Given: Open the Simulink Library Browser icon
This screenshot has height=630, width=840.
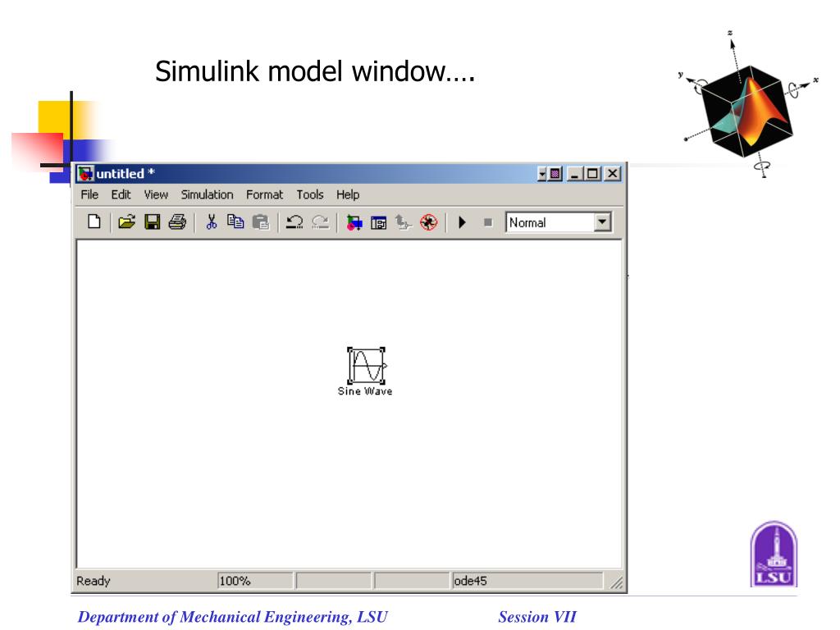Looking at the screenshot, I should [x=354, y=221].
